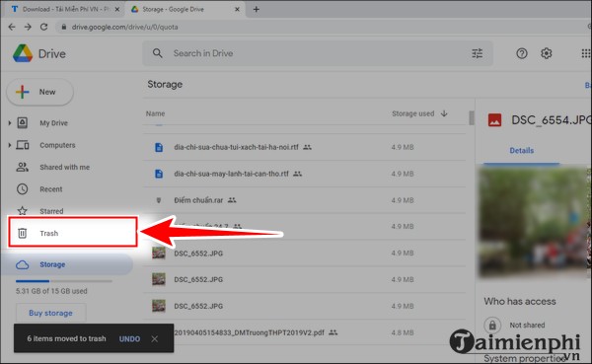This screenshot has width=592, height=364.
Task: Toggle the sort direction arrow
Action: [444, 113]
